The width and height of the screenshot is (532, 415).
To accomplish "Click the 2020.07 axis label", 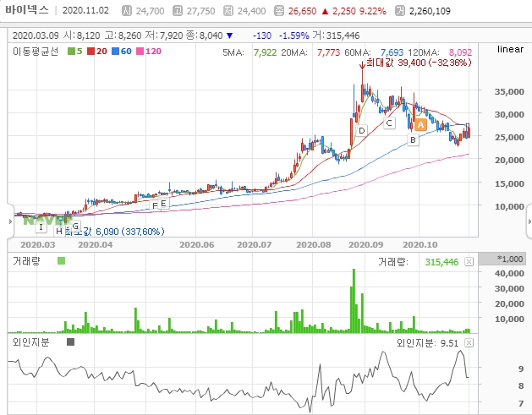I will tap(255, 245).
